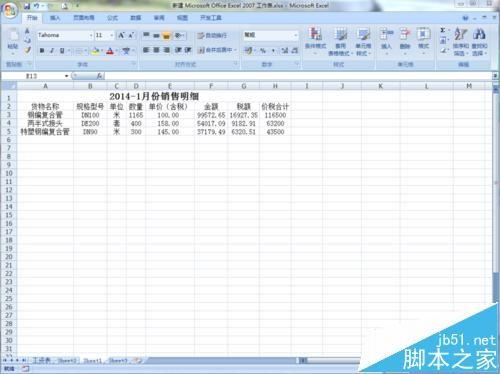The image size is (500, 374).
Task: Click the Decrease Indent icon
Action: coord(178,50)
